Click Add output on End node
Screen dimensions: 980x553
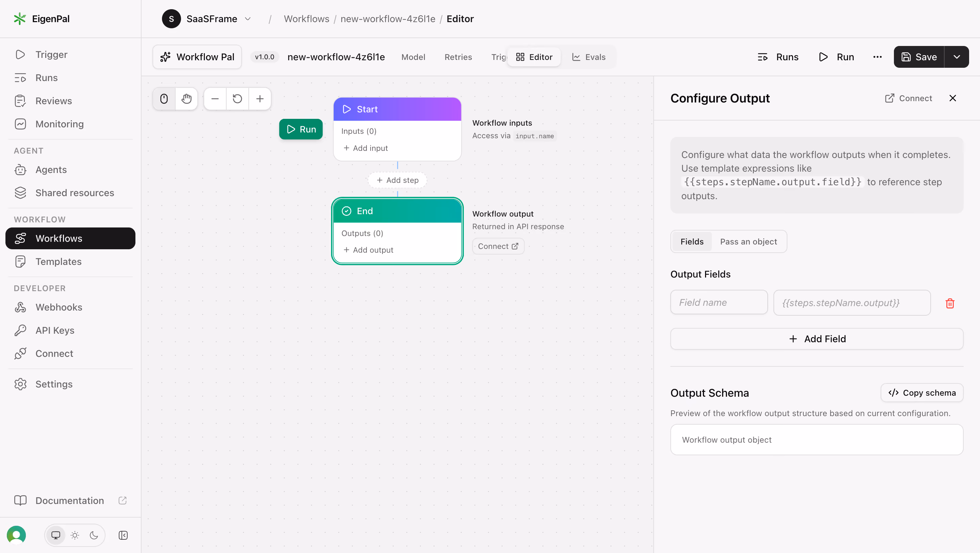(368, 250)
